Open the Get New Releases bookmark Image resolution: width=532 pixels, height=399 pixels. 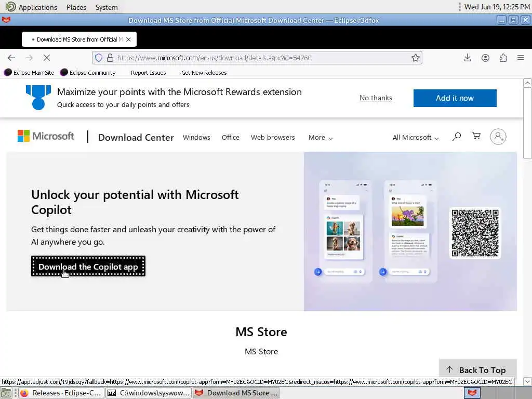tap(204, 73)
